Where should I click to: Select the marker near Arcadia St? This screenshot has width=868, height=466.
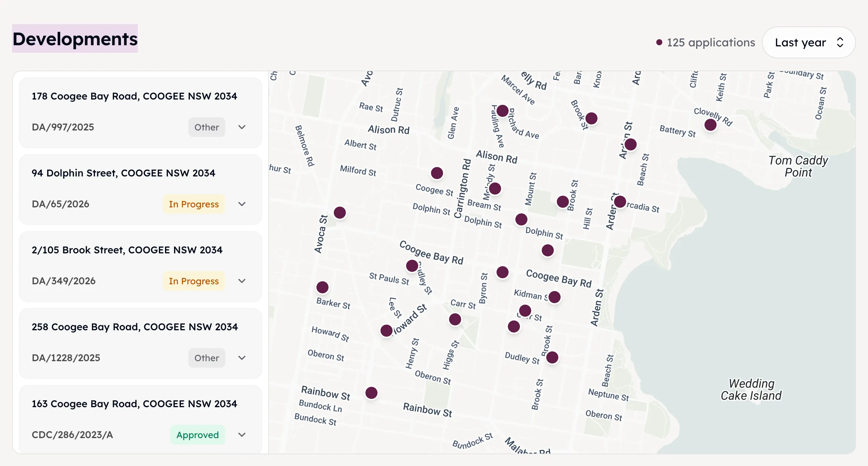click(620, 202)
